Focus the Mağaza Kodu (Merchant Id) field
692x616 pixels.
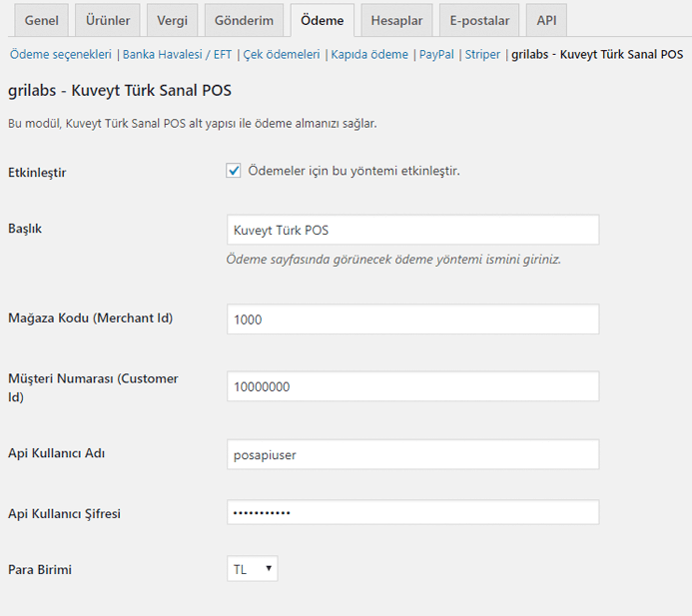[x=413, y=319]
